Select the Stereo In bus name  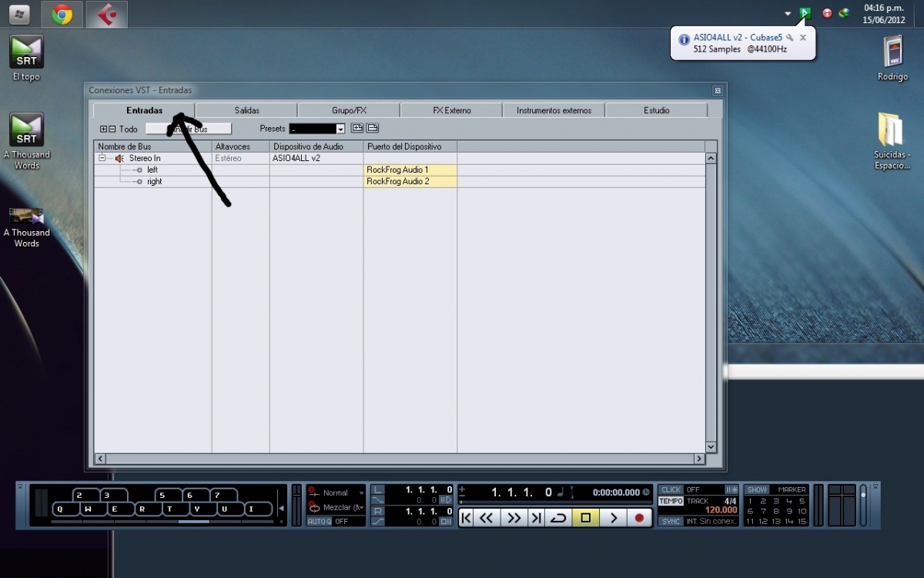coord(145,158)
